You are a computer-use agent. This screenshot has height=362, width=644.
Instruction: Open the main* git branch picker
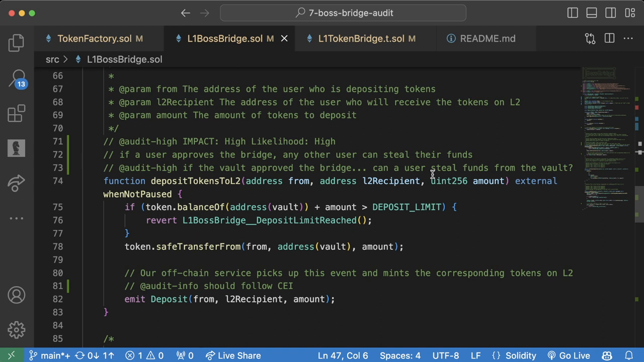pyautogui.click(x=49, y=355)
